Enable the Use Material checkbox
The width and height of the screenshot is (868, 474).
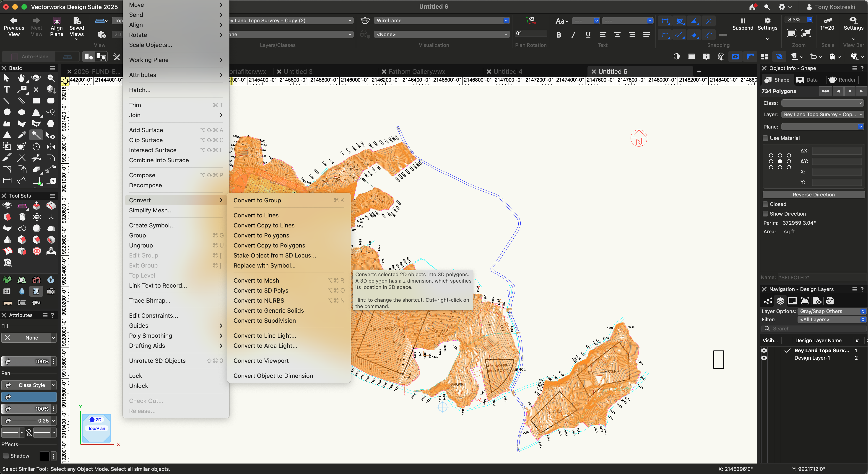[x=766, y=138]
